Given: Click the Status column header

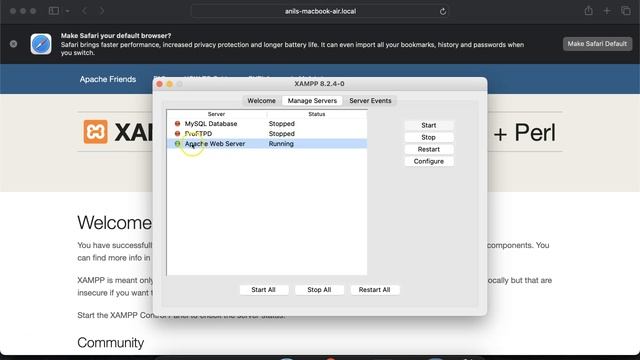Looking at the screenshot, I should coord(317,114).
